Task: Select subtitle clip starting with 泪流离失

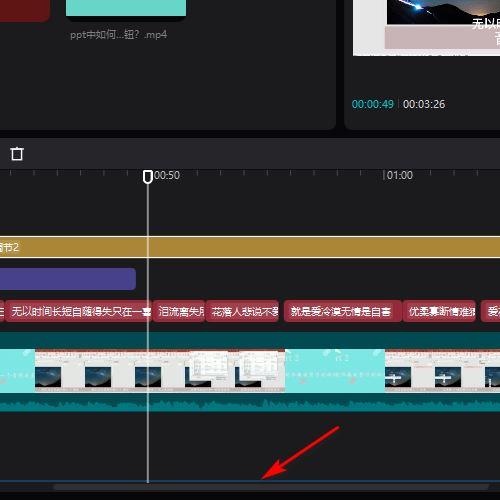Action: (179, 311)
